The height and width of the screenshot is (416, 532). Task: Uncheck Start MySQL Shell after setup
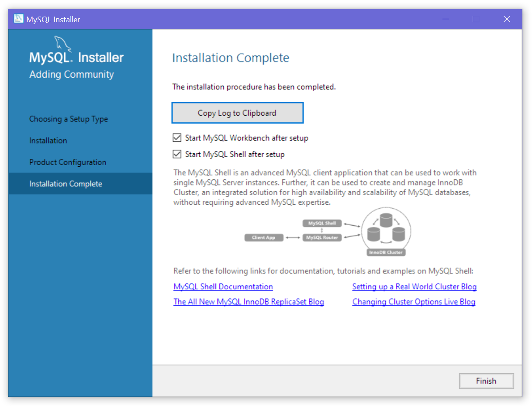(177, 154)
